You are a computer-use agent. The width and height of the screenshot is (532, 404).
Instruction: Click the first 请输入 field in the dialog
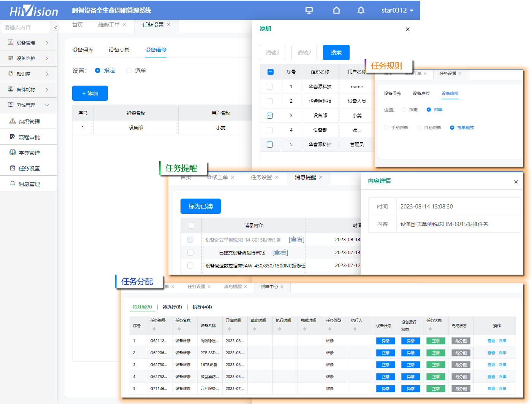tap(272, 52)
